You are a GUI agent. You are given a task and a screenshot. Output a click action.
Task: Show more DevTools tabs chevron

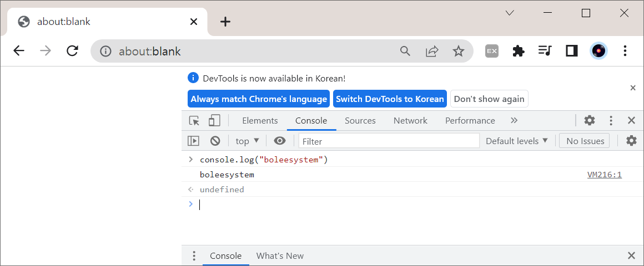tap(514, 120)
